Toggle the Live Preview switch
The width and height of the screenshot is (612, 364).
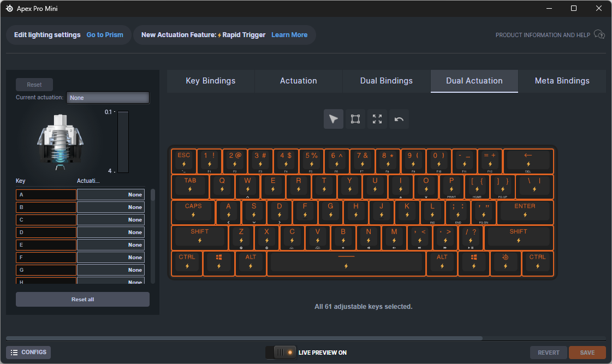[x=281, y=353]
